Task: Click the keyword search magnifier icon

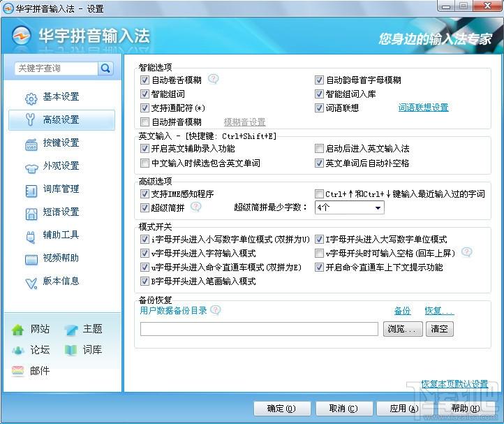Action: pos(105,68)
